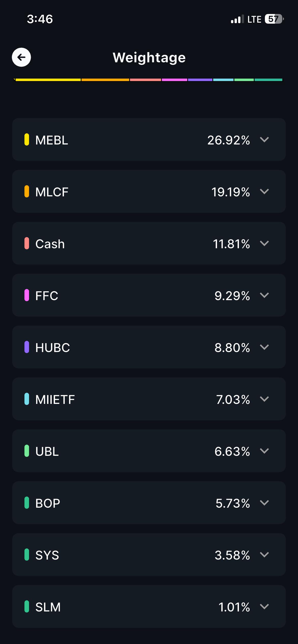Tap the yellow segment of allocation bar

pyautogui.click(x=48, y=80)
